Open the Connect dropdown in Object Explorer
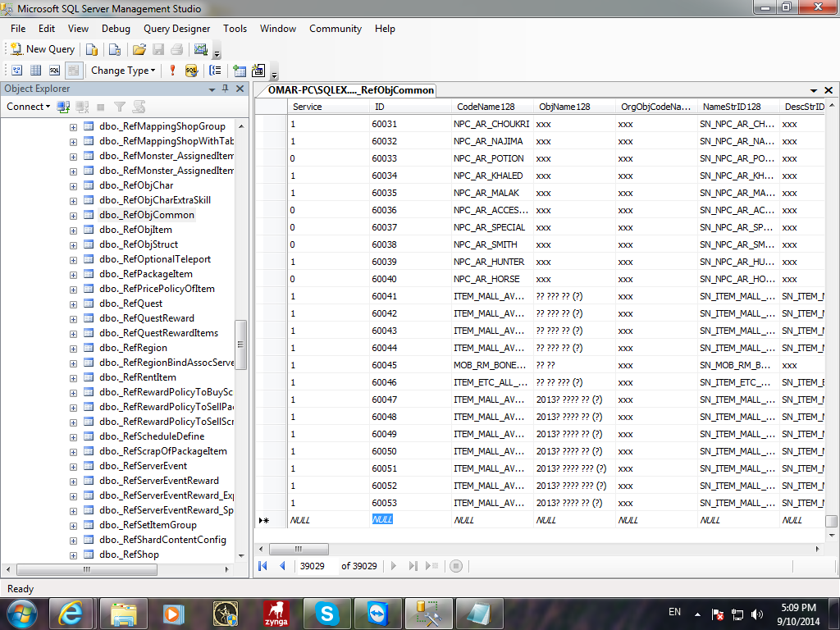Screen dimensions: 840x630 point(29,107)
